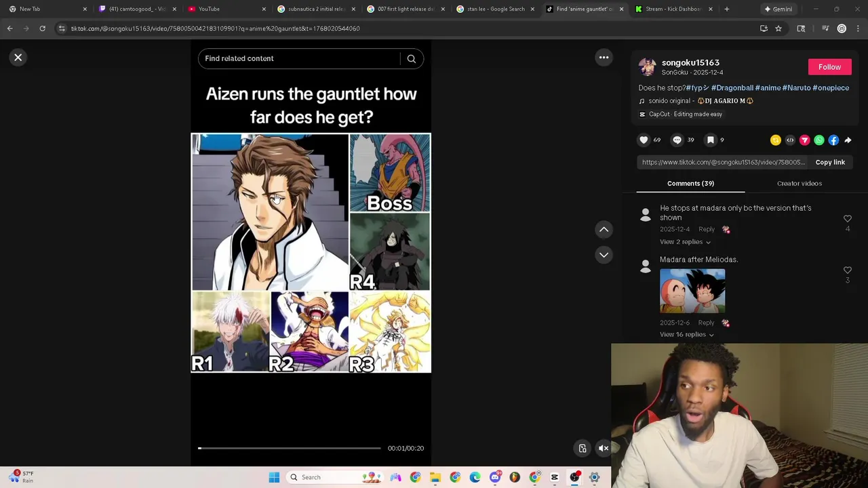Open Gemini in Chrome

(778, 9)
